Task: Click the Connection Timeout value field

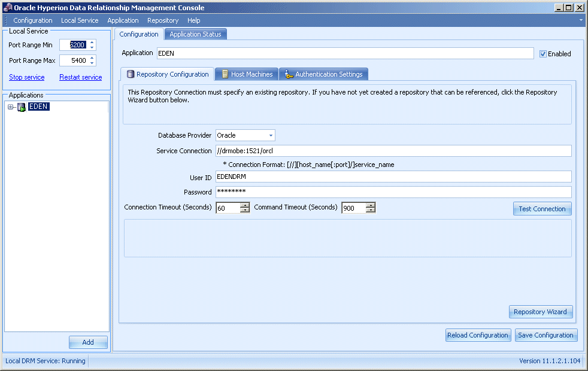Action: tap(228, 208)
